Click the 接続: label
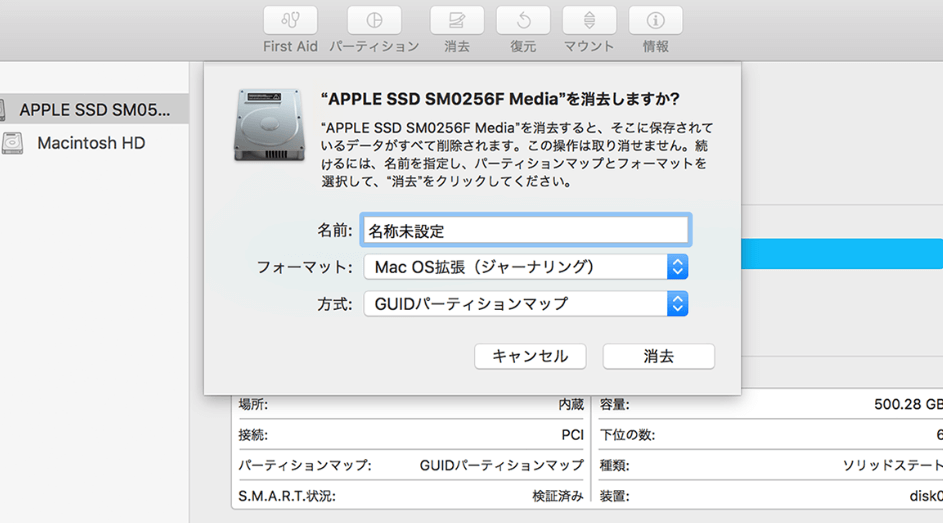943x523 pixels. [x=253, y=435]
